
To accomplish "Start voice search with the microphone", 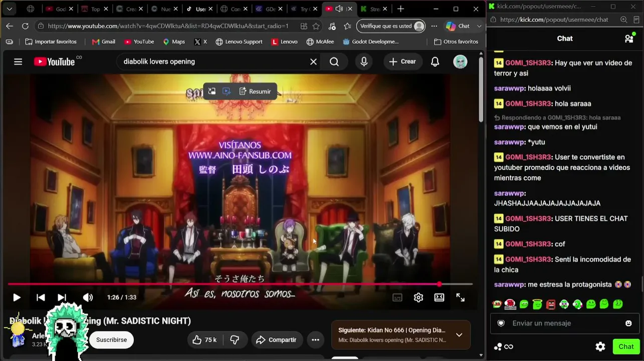I will tap(364, 62).
